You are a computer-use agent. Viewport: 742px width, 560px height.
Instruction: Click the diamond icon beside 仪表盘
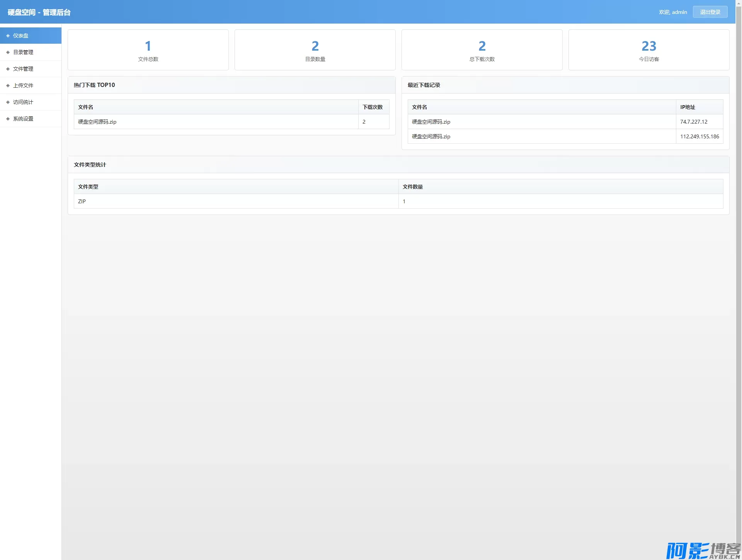pyautogui.click(x=8, y=36)
